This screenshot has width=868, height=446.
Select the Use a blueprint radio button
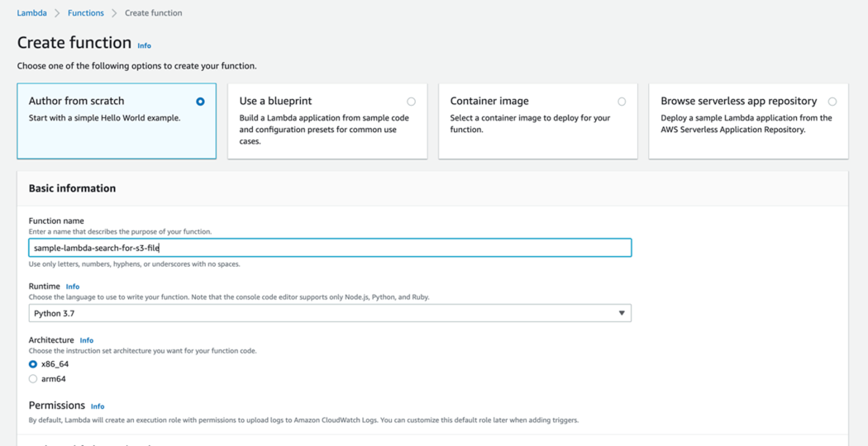(411, 102)
